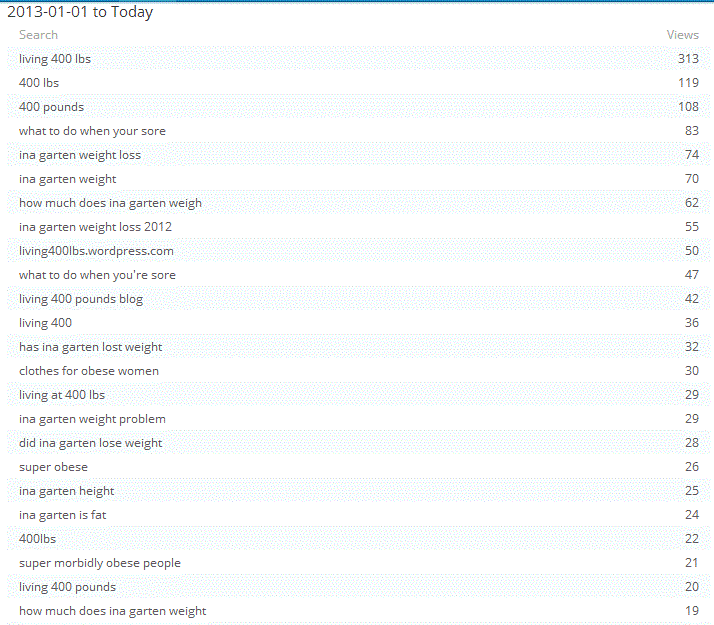Click 'did ina garten lose weight' term
Image resolution: width=714 pixels, height=625 pixels.
pyautogui.click(x=90, y=443)
